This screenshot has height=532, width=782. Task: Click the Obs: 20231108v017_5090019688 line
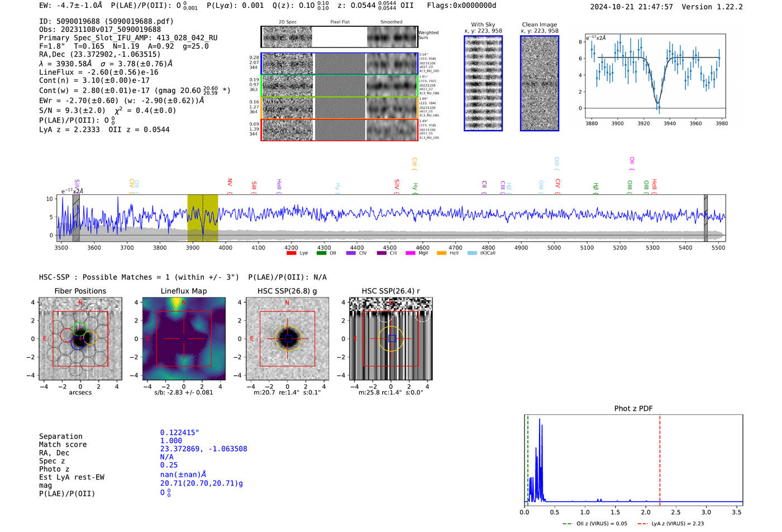tap(100, 30)
